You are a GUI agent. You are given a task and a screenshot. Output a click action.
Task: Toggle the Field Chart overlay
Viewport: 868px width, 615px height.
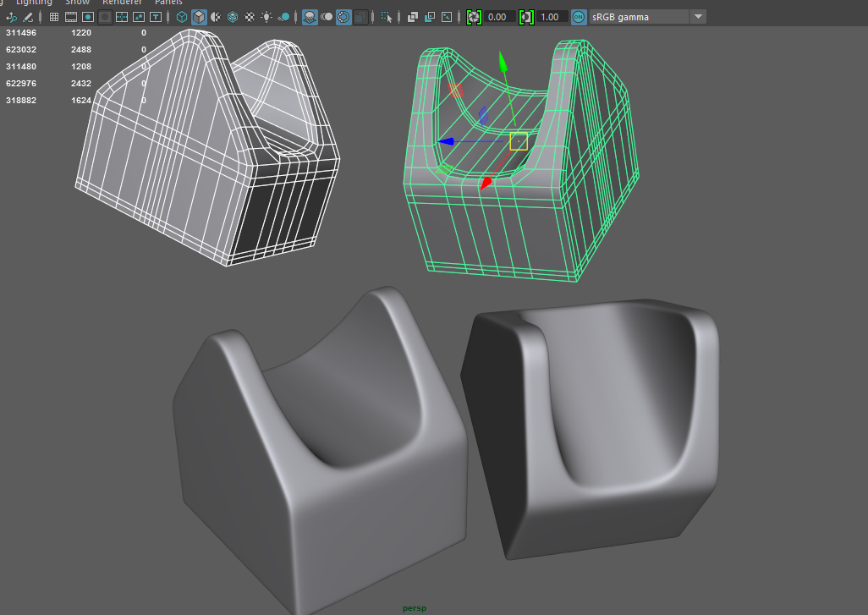click(122, 17)
